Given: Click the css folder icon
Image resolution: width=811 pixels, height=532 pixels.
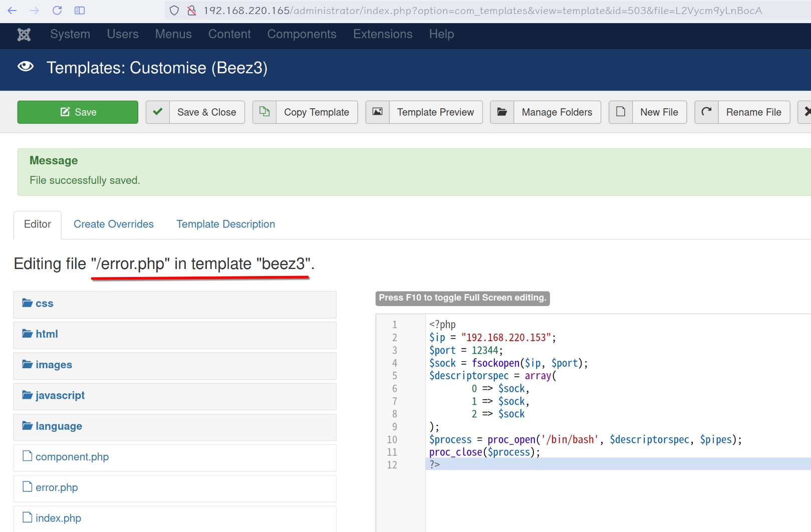Looking at the screenshot, I should tap(28, 303).
